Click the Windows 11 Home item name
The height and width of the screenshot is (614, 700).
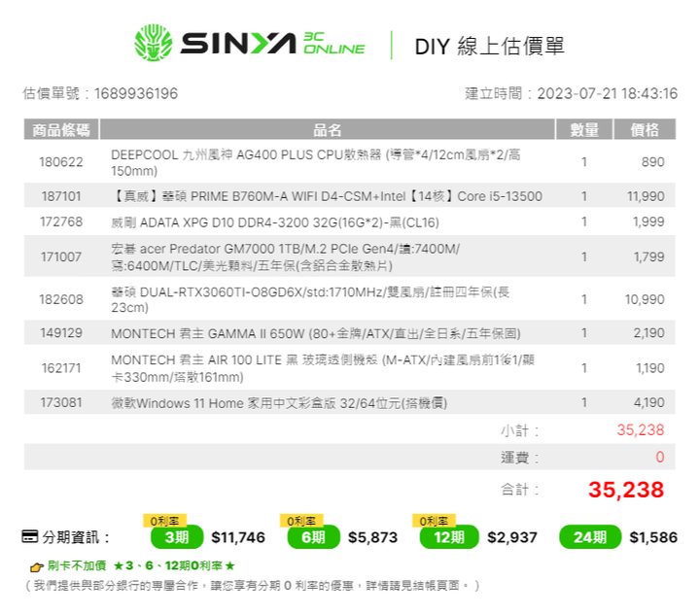(279, 403)
